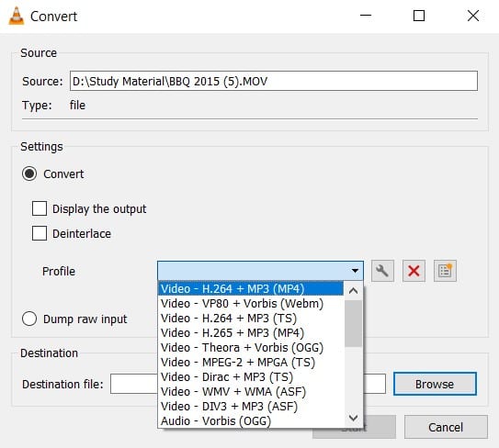Pick Video - DIV3 + MP3 (ASF) option

[251, 406]
